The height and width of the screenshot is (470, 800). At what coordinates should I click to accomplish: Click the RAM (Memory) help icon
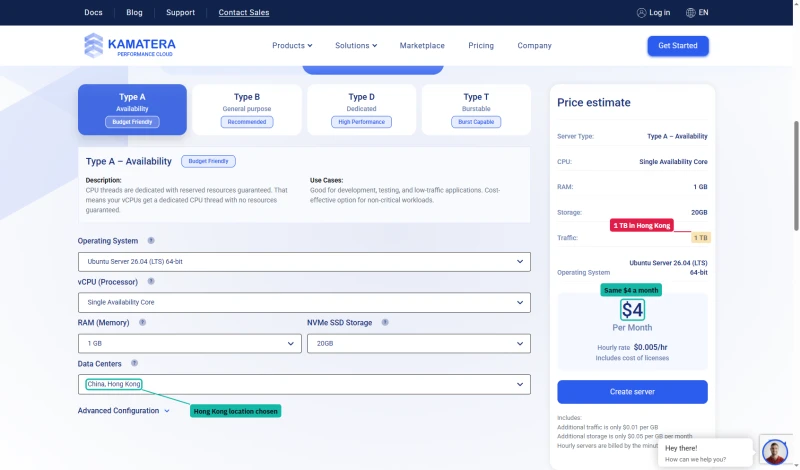tap(142, 322)
